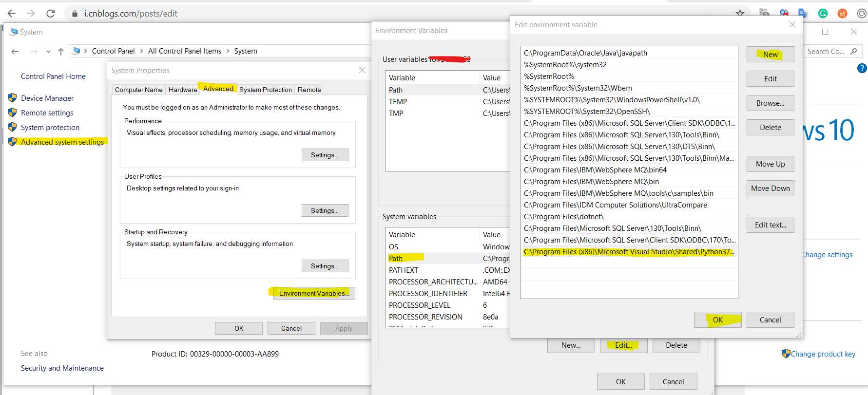Click the Explorer back arrow in System window
This screenshot has width=868, height=395.
(x=15, y=51)
